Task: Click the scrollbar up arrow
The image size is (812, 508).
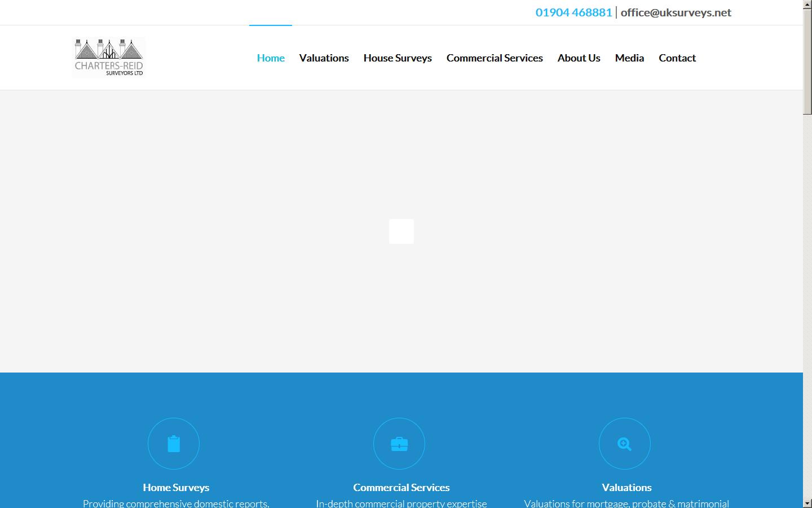Action: 807,4
